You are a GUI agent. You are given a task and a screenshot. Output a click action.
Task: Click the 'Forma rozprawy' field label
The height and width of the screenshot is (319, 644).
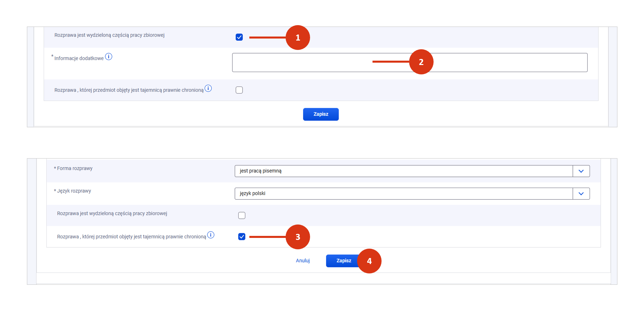[x=75, y=169]
